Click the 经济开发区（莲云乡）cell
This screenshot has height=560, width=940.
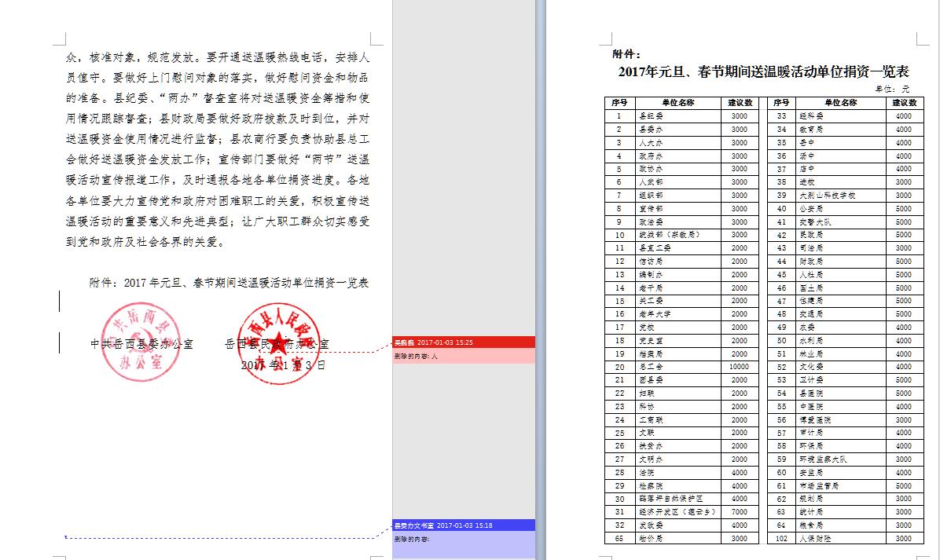[x=678, y=512]
